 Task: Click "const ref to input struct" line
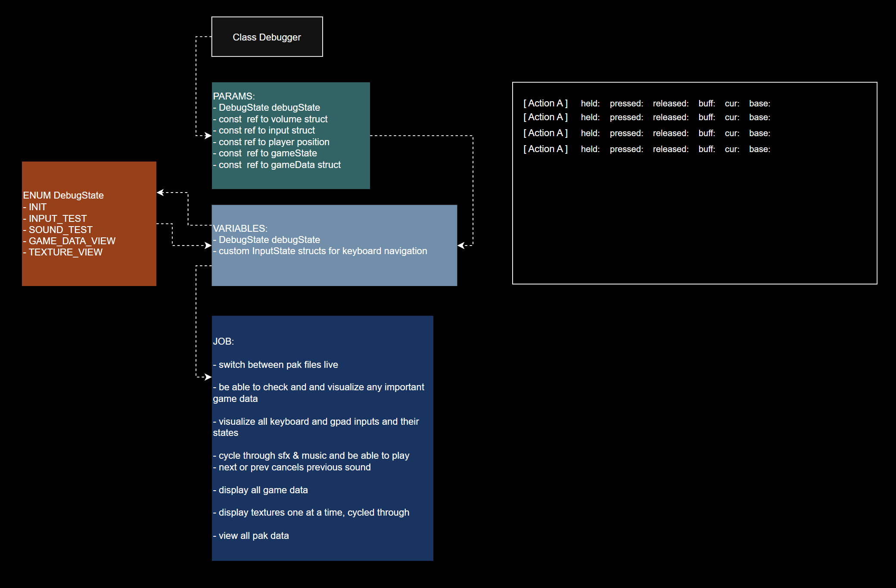[264, 130]
